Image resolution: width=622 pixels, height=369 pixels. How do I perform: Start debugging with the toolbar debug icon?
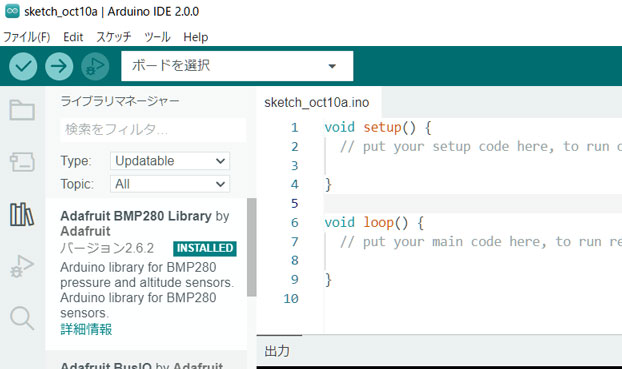(x=95, y=66)
